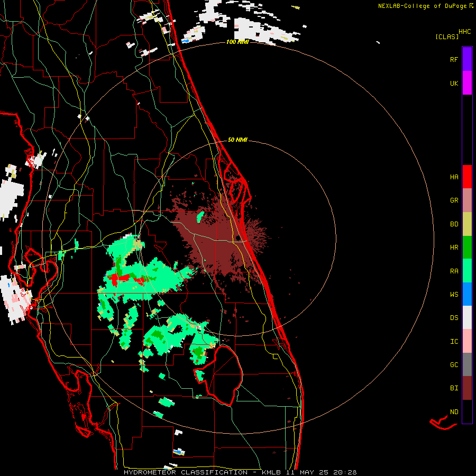Click the BI brown legend swatch

(467, 388)
